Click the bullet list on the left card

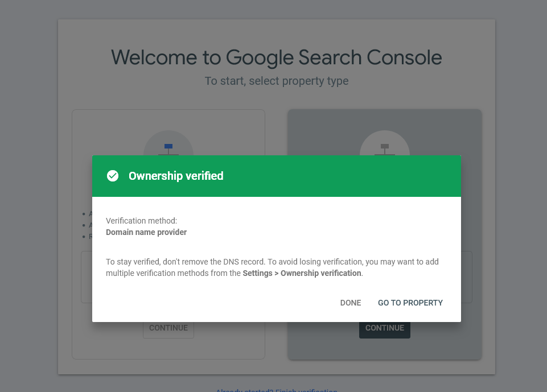(87, 225)
